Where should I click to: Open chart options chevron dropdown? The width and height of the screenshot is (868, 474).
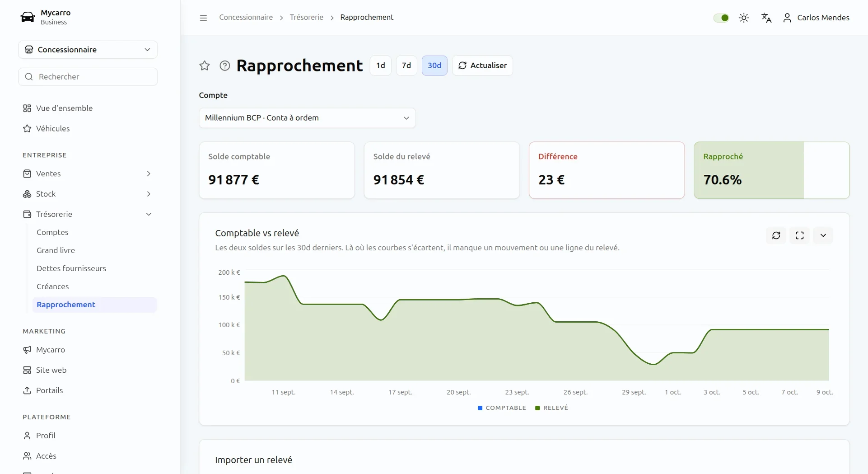(x=823, y=235)
